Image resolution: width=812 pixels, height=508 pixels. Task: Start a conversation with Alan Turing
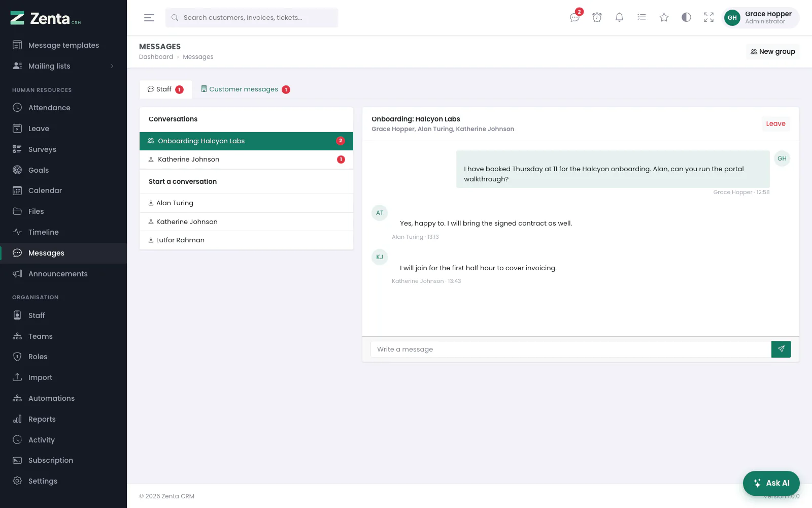246,203
